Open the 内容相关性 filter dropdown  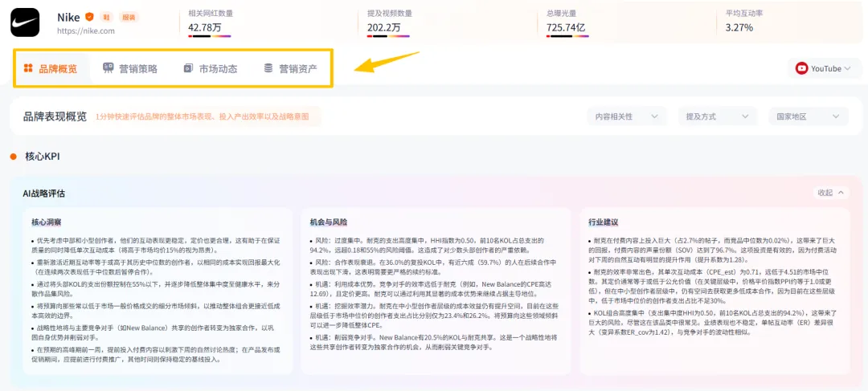pyautogui.click(x=627, y=116)
